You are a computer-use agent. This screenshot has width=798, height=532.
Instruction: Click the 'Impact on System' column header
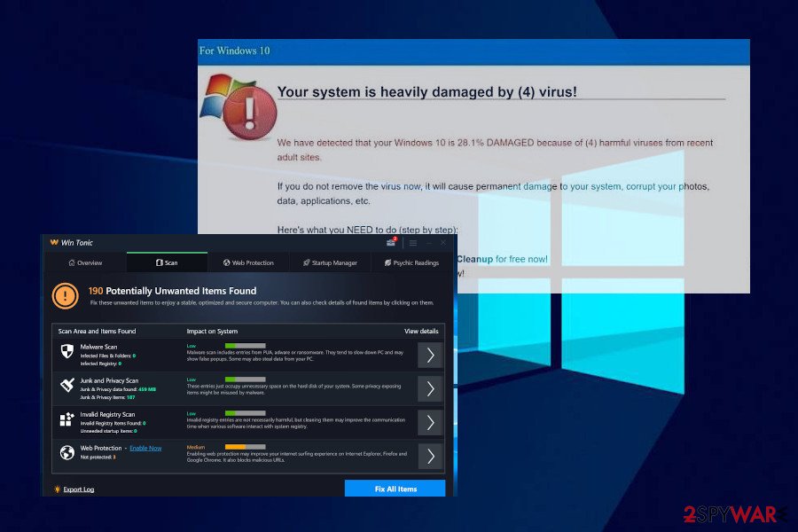212,332
